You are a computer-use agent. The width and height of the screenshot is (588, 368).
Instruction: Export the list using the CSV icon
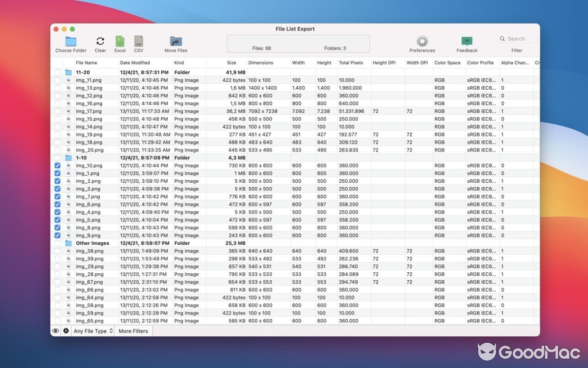point(138,40)
